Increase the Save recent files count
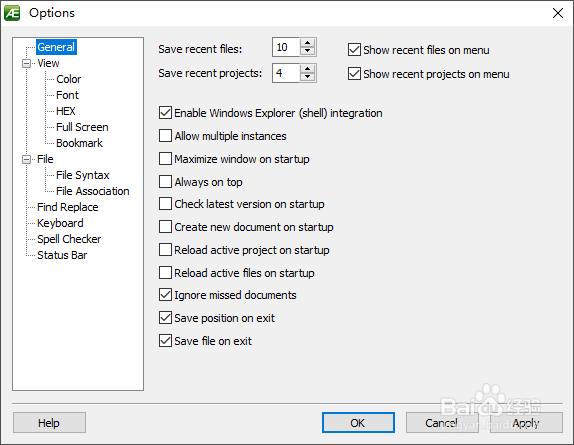This screenshot has height=445, width=574. [x=308, y=43]
